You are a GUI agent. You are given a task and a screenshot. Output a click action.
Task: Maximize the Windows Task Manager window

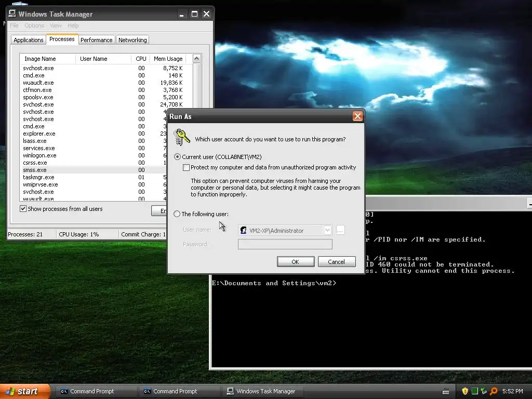(194, 14)
